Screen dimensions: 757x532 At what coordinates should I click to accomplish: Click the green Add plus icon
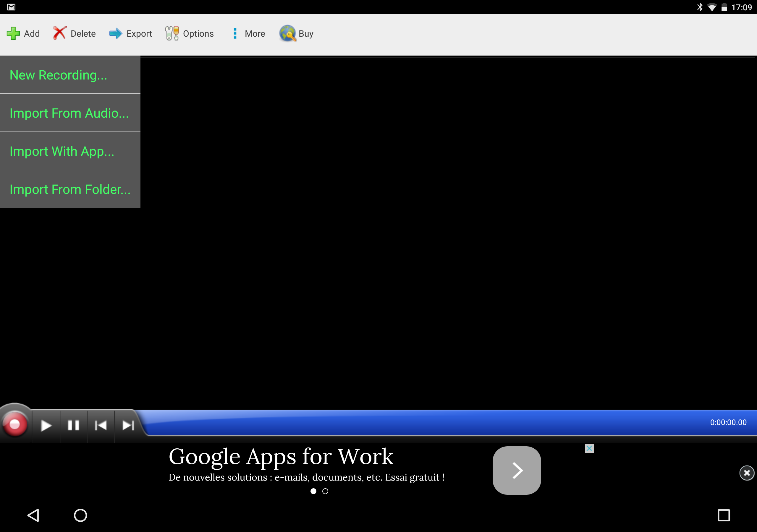13,33
